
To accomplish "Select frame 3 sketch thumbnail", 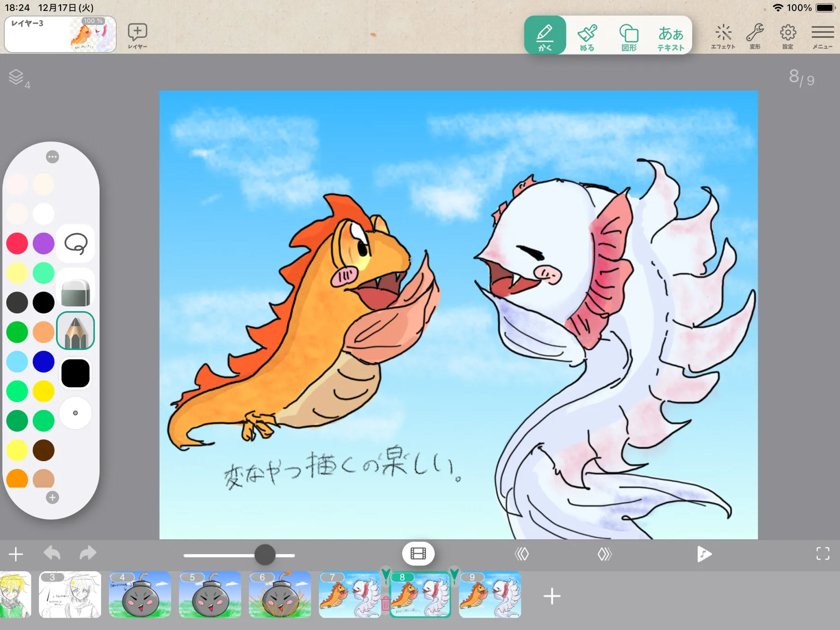I will (x=70, y=594).
